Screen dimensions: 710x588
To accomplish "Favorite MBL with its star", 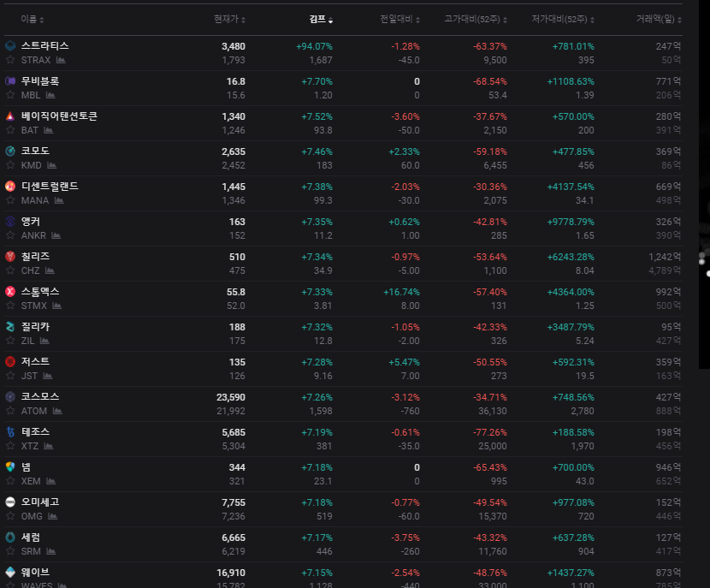I will [10, 95].
